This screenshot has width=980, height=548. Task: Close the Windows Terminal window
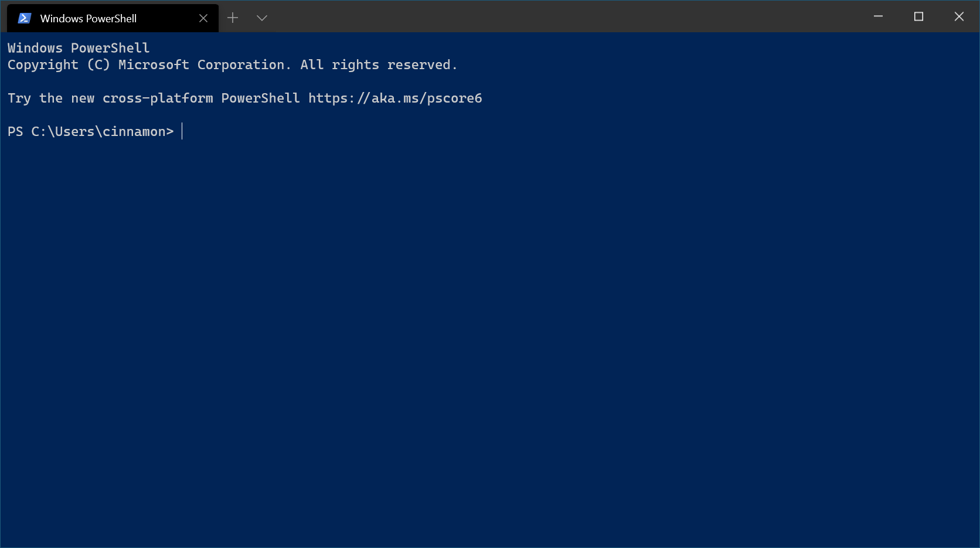click(959, 16)
